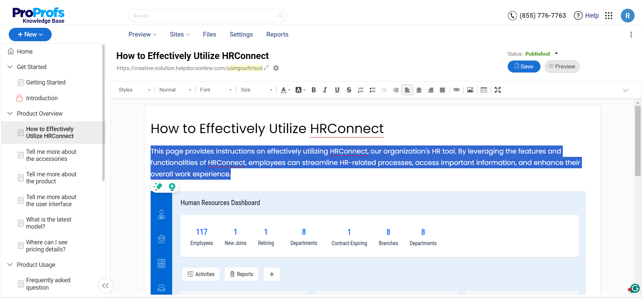Image resolution: width=644 pixels, height=298 pixels.
Task: Open the code snippet tool
Action: [484, 90]
